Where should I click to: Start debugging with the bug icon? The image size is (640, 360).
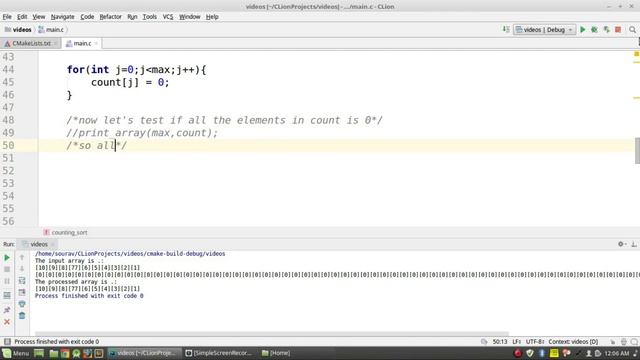point(594,30)
